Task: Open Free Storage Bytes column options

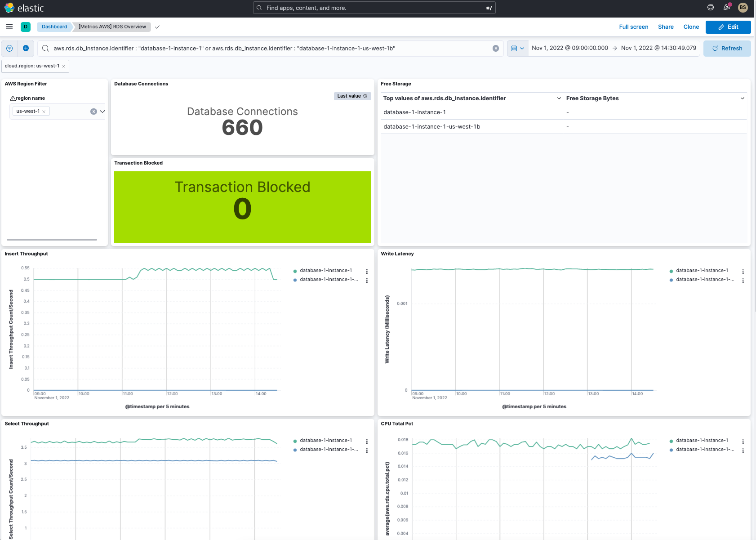Action: (742, 98)
